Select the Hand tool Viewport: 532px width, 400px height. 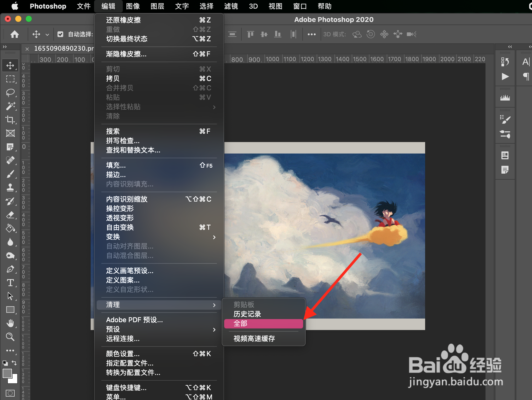[x=10, y=323]
